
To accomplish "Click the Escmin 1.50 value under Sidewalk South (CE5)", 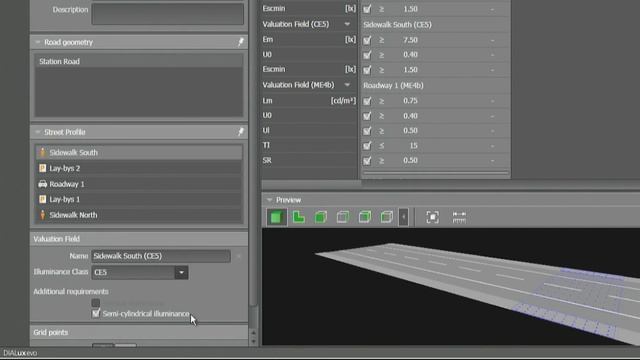I will [410, 70].
